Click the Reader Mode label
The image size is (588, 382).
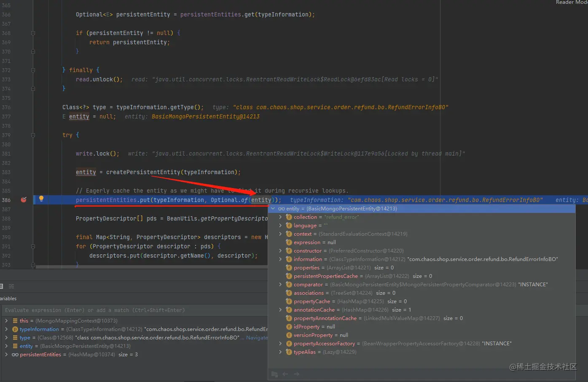pos(572,2)
